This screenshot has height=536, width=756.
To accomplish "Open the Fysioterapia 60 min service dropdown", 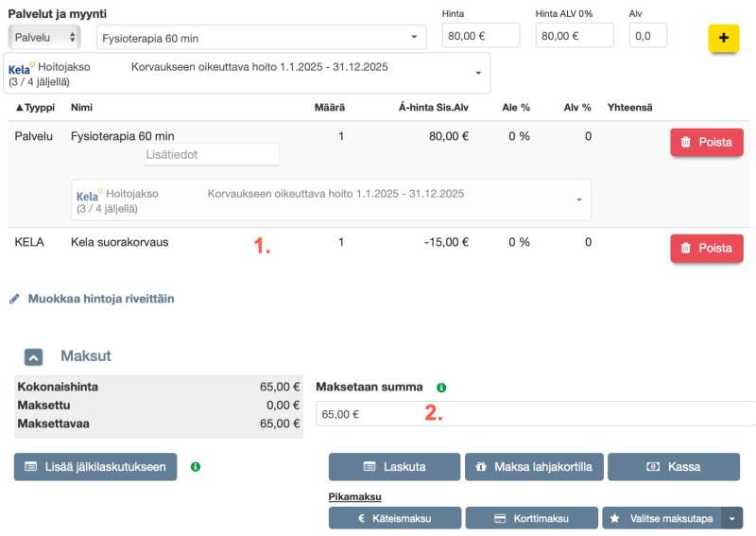I will point(260,37).
